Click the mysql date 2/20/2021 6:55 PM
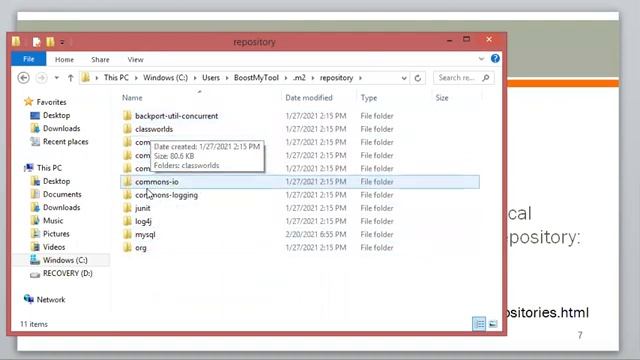 point(316,235)
